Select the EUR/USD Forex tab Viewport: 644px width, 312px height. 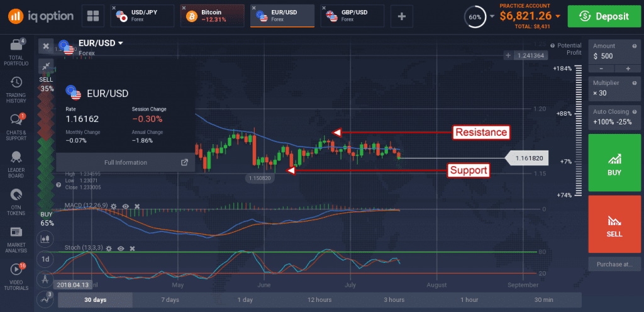pos(282,16)
